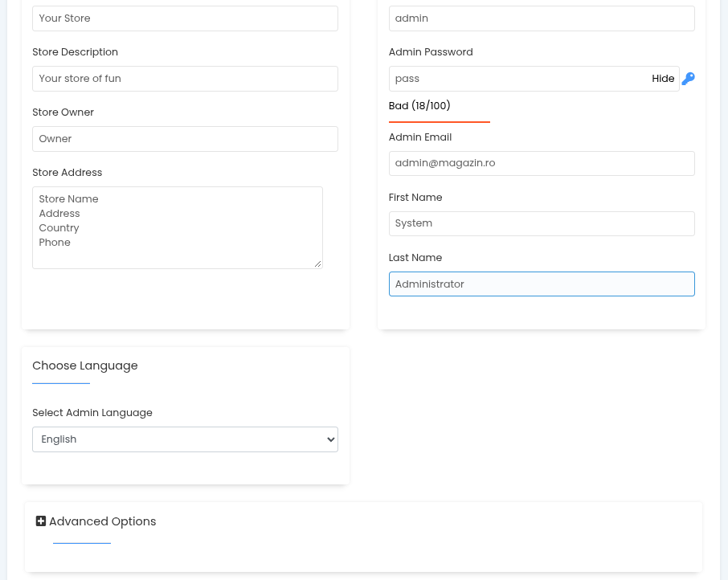
Task: Expand Advanced Options with plus icon
Action: 41,521
